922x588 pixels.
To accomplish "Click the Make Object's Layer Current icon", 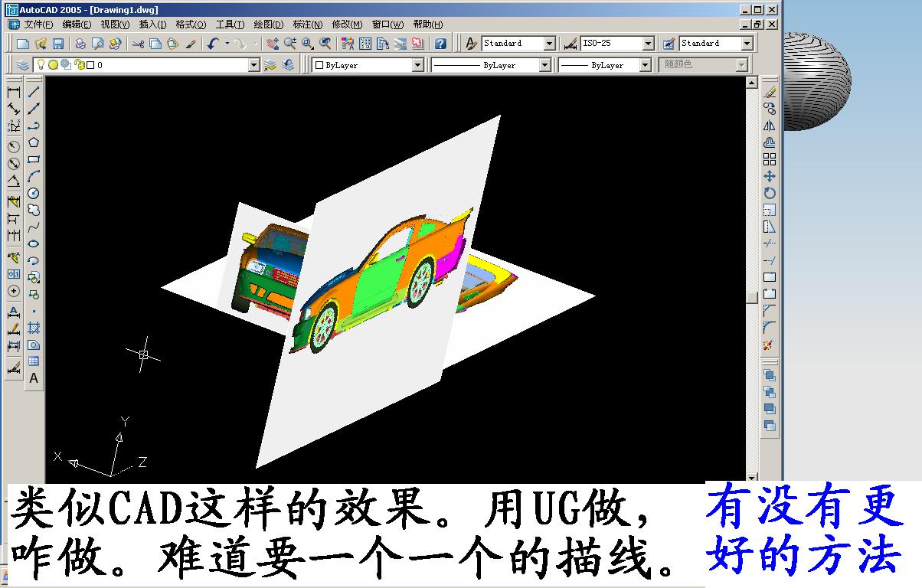I will click(x=270, y=65).
